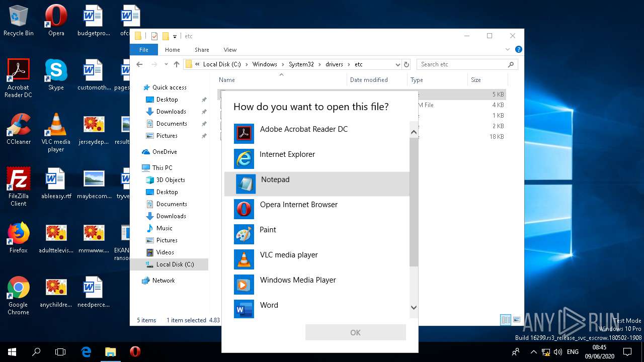This screenshot has width=644, height=362.
Task: Select Opera Internet Browser icon in dialog
Action: click(244, 209)
